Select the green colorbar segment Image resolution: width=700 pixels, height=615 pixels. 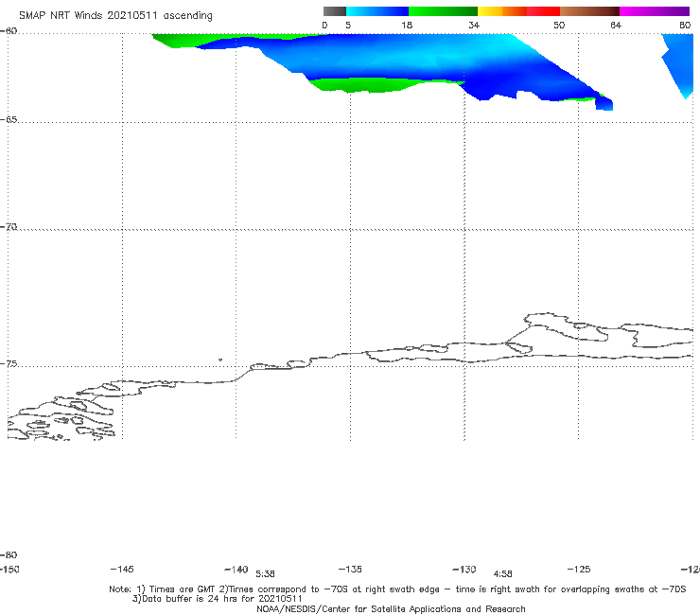pos(443,11)
